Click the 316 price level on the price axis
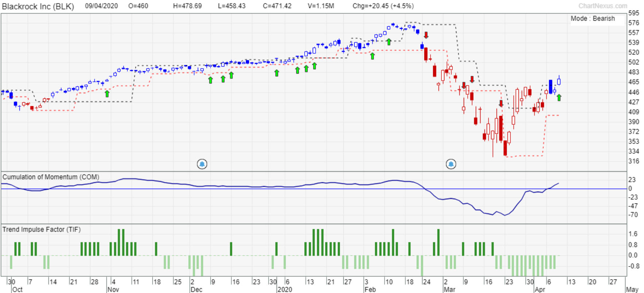This screenshot has height=293, width=644. [x=634, y=161]
